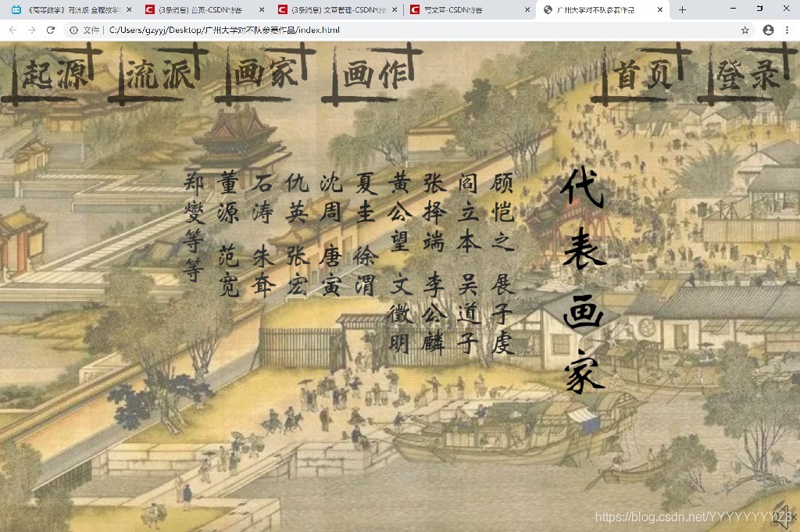800x532 pixels.
Task: Reload the current page
Action: pos(51,30)
